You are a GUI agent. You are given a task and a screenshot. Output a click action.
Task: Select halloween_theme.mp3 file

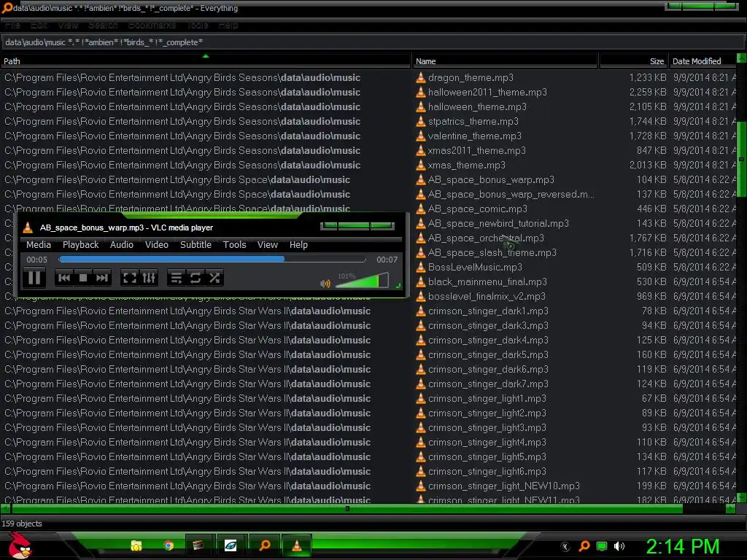[x=477, y=106]
